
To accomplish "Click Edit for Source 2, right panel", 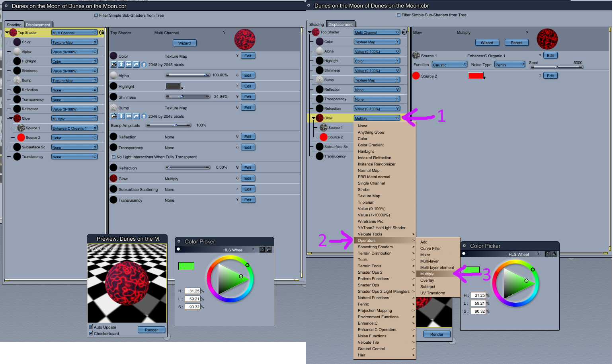I will (x=551, y=76).
